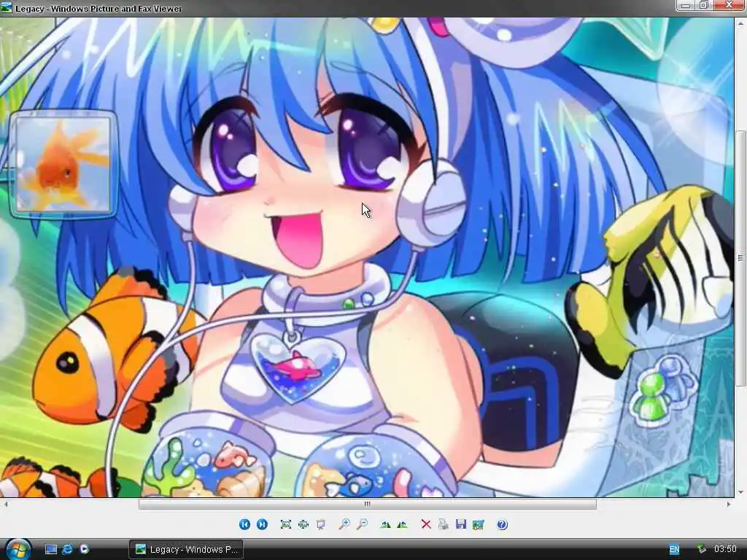Screen dimensions: 747x560
Task: Rotate the image counterclockwise
Action: tap(403, 524)
